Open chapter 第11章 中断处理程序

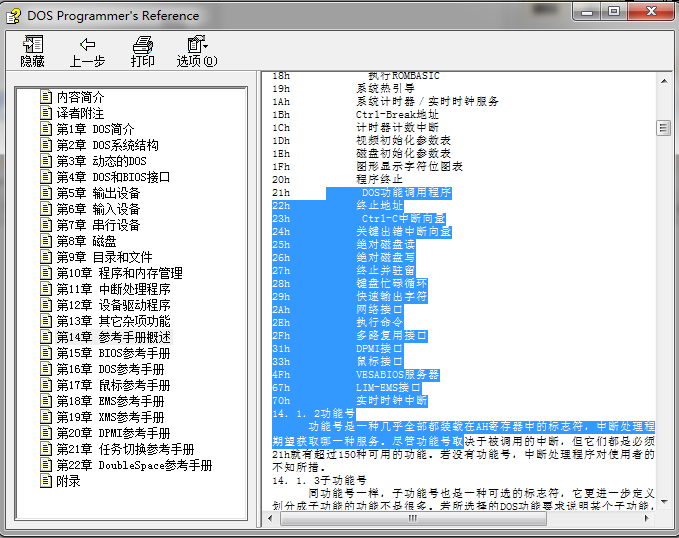[113, 289]
